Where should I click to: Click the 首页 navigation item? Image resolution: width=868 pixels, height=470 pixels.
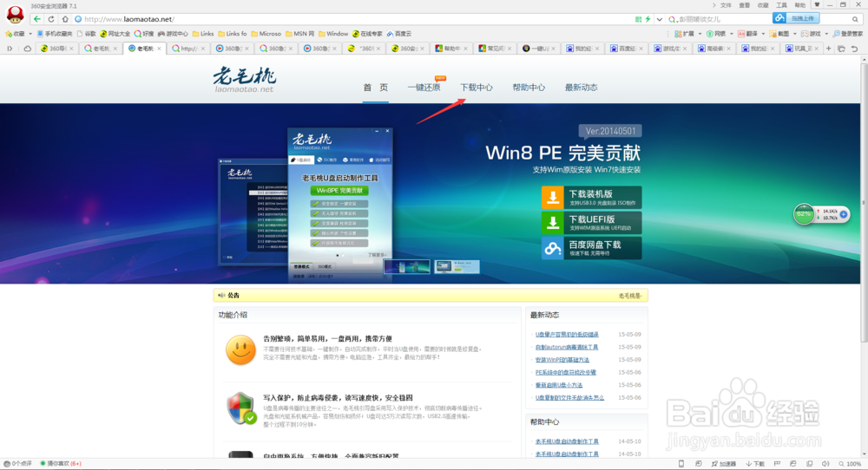[375, 88]
